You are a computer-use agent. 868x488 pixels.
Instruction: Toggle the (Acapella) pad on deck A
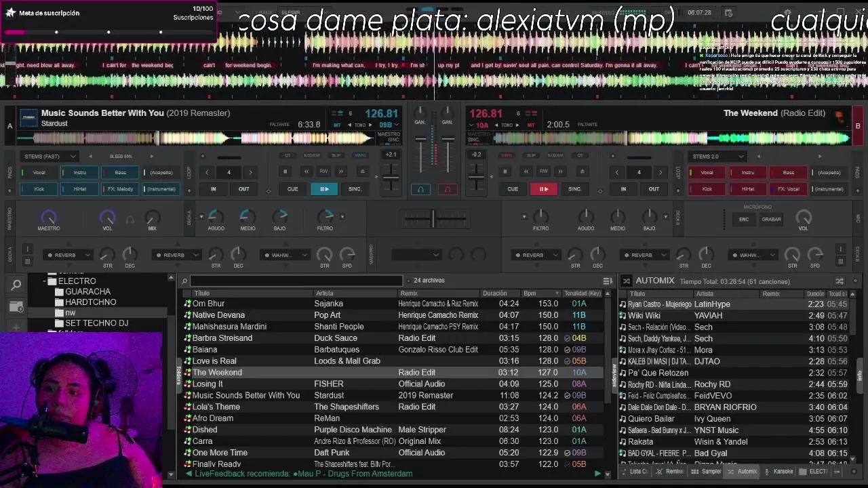pyautogui.click(x=161, y=172)
